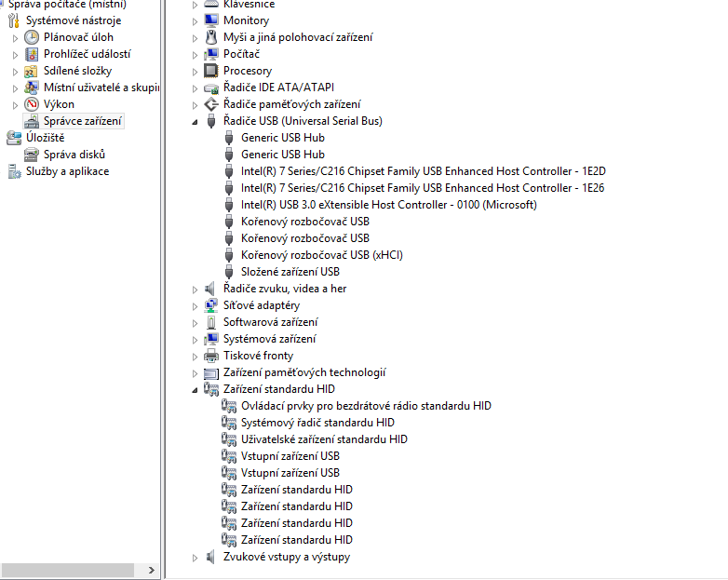Viewport: 728px width, 580px height.
Task: Collapse the Řadiče USB category
Action: pyautogui.click(x=195, y=122)
